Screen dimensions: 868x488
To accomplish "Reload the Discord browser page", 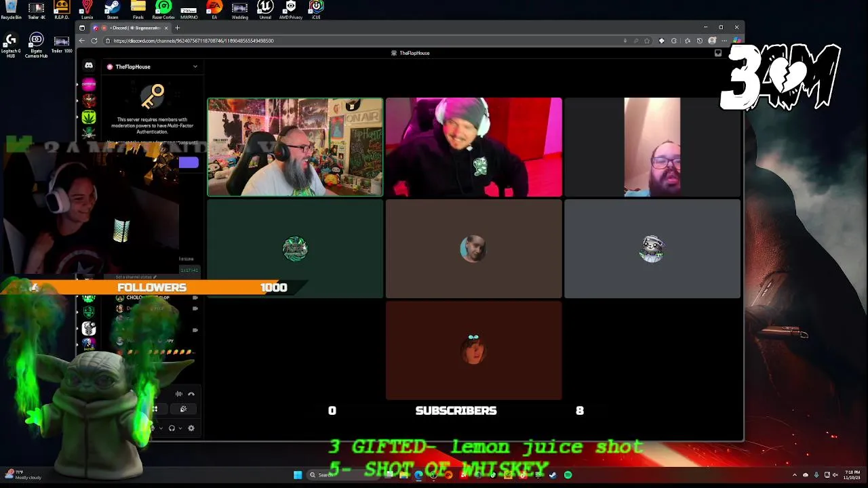I will 94,41.
